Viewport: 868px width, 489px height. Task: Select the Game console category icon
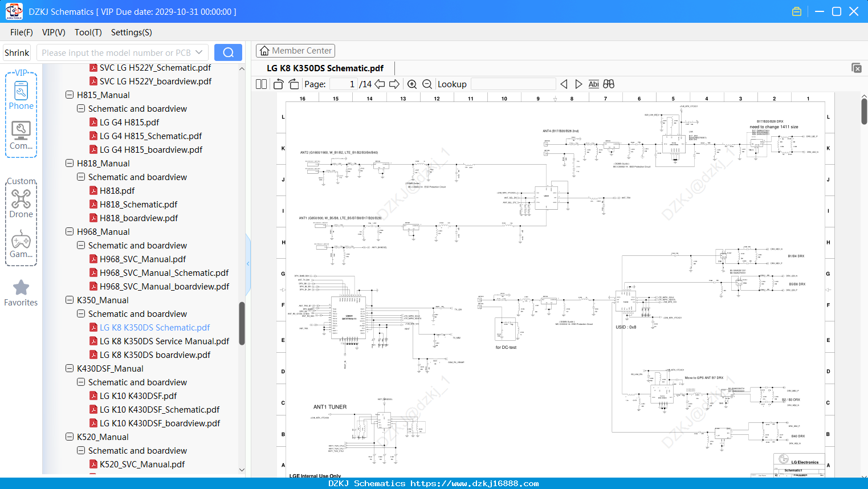coord(21,239)
